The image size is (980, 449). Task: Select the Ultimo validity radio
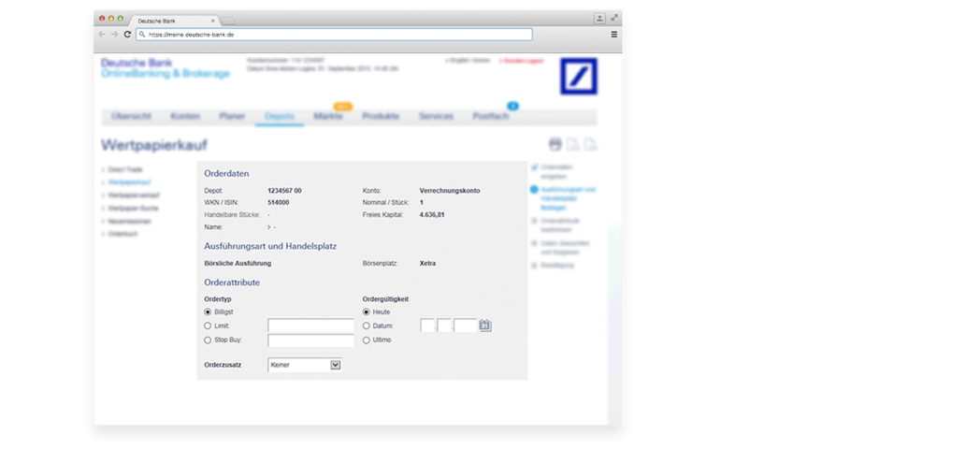click(367, 340)
